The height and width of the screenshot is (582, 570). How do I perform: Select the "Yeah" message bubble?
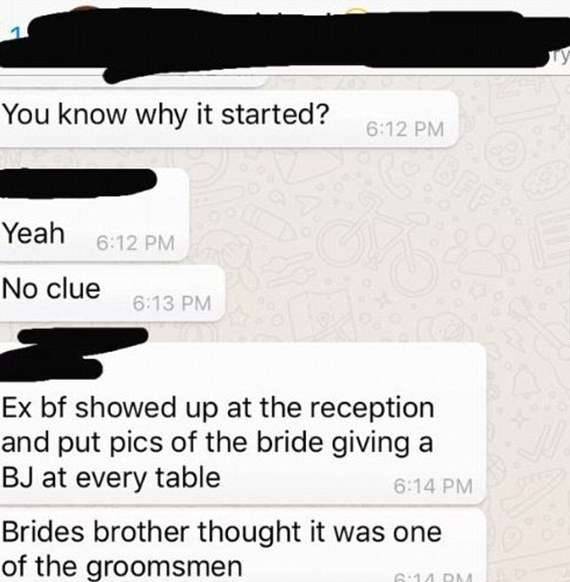(x=94, y=214)
